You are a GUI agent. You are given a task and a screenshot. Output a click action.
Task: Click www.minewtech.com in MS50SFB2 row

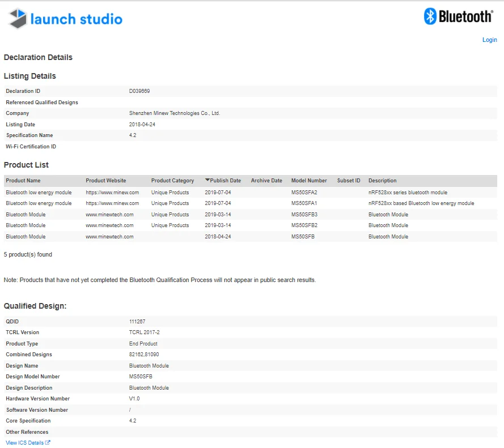(x=109, y=225)
